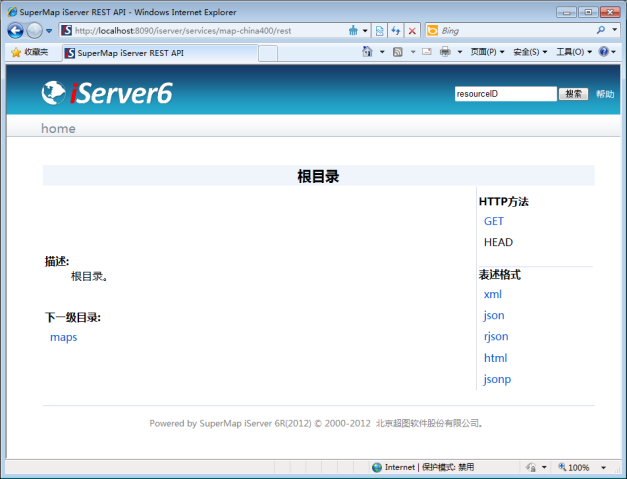Click the compatibility view icon
The width and height of the screenshot is (627, 479).
379,31
